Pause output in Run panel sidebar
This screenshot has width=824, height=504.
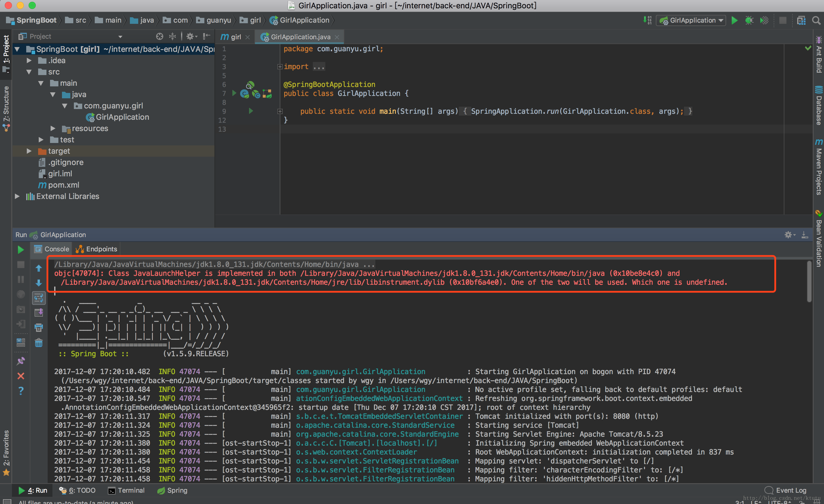click(x=21, y=279)
